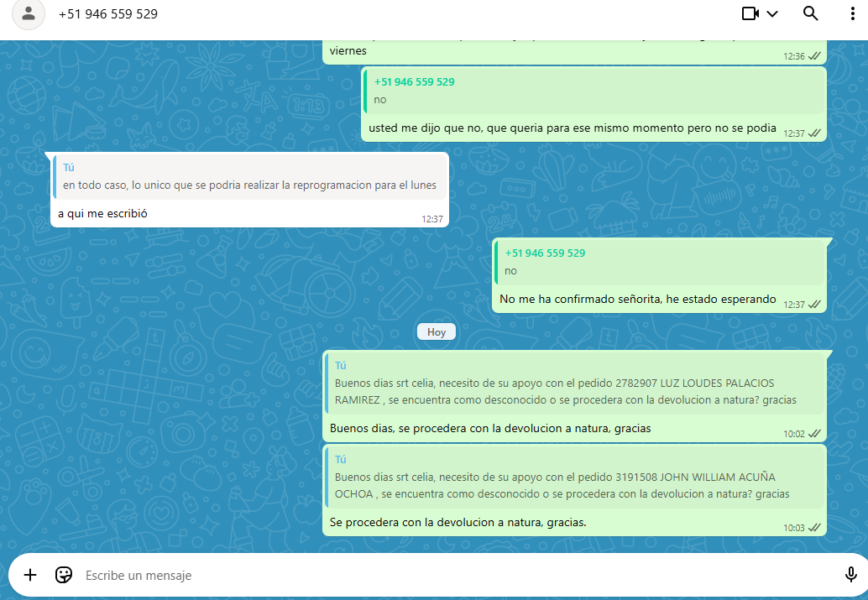Open the attach plus icon
This screenshot has width=868, height=600.
(30, 575)
